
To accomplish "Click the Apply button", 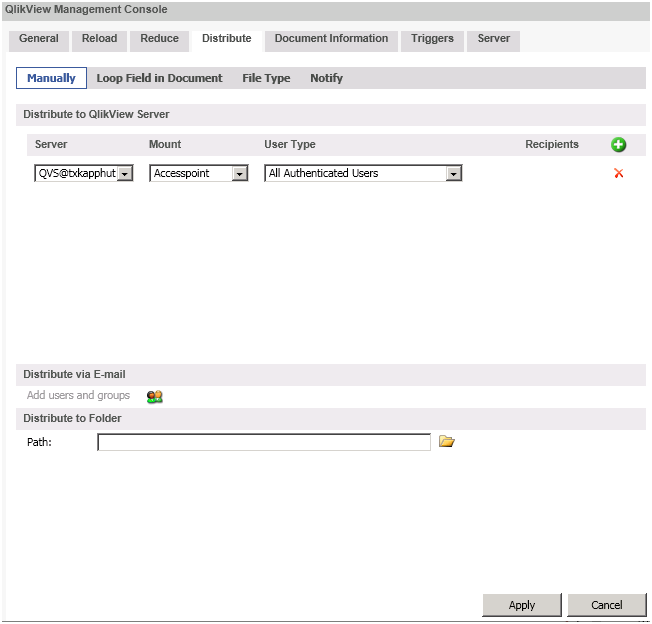I will tap(522, 605).
